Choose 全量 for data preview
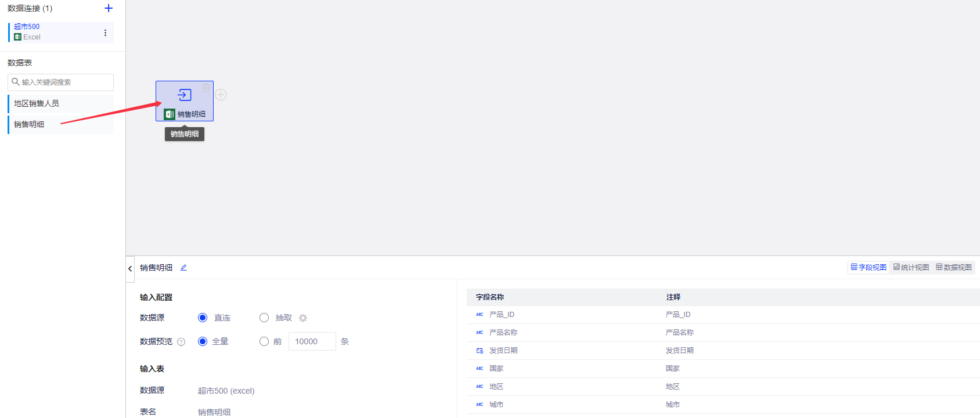The height and width of the screenshot is (418, 980). coord(203,341)
